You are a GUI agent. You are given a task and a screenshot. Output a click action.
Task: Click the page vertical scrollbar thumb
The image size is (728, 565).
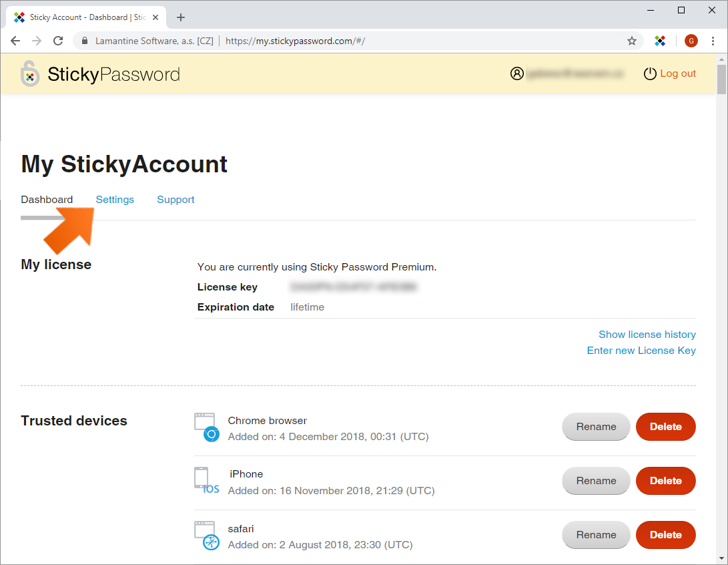pyautogui.click(x=721, y=79)
